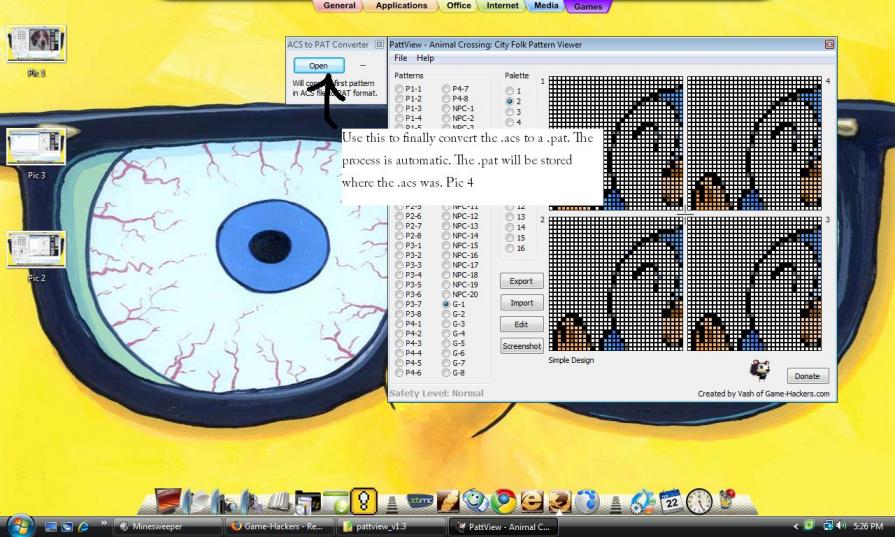Image resolution: width=895 pixels, height=537 pixels.
Task: Open the File menu in PattView
Action: (x=401, y=58)
